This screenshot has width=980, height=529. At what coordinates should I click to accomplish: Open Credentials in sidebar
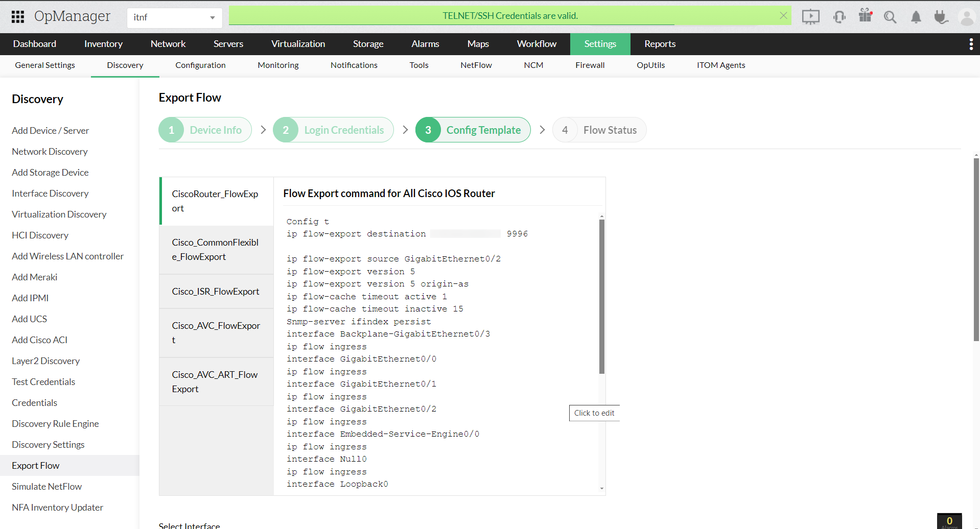click(34, 403)
